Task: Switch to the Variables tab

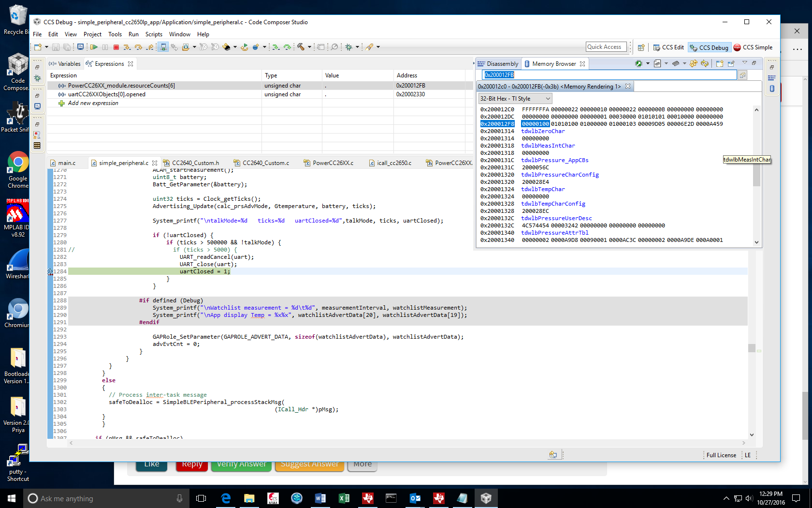Action: pyautogui.click(x=65, y=64)
